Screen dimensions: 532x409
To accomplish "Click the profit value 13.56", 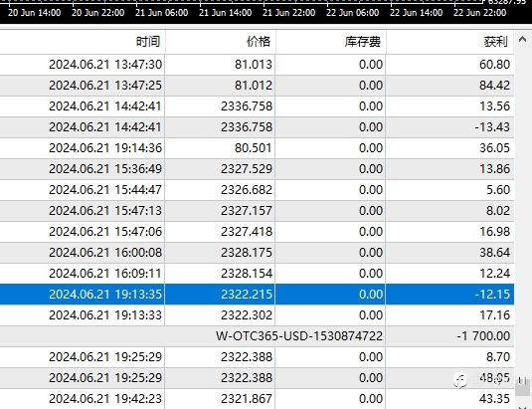I will click(494, 106).
